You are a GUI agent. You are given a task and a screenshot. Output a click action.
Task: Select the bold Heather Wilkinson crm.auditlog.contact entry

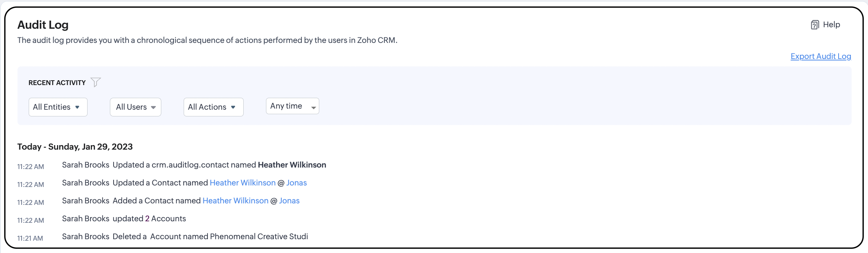coord(292,165)
